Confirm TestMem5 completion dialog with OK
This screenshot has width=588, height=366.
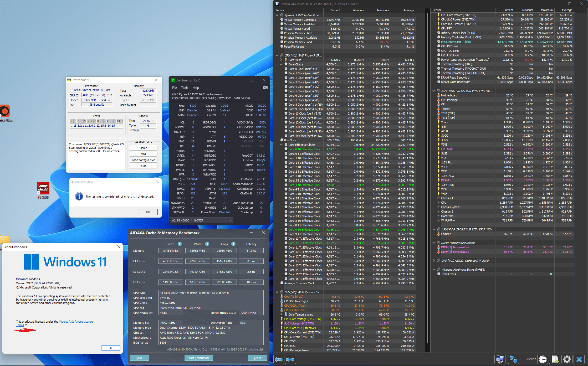[148, 212]
